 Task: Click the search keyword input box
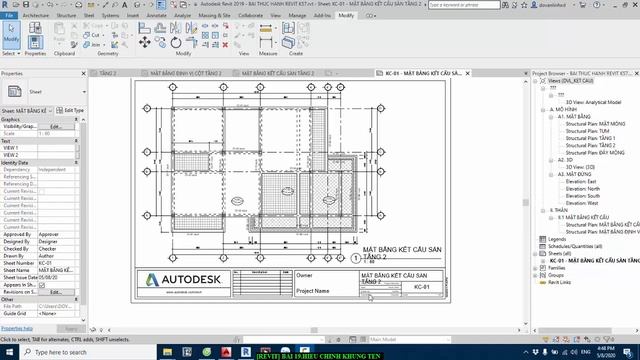tap(464, 5)
